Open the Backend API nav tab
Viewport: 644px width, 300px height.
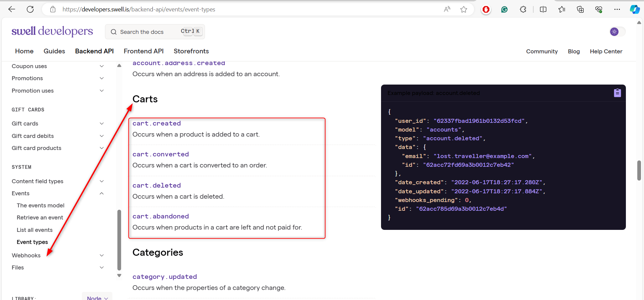click(94, 51)
